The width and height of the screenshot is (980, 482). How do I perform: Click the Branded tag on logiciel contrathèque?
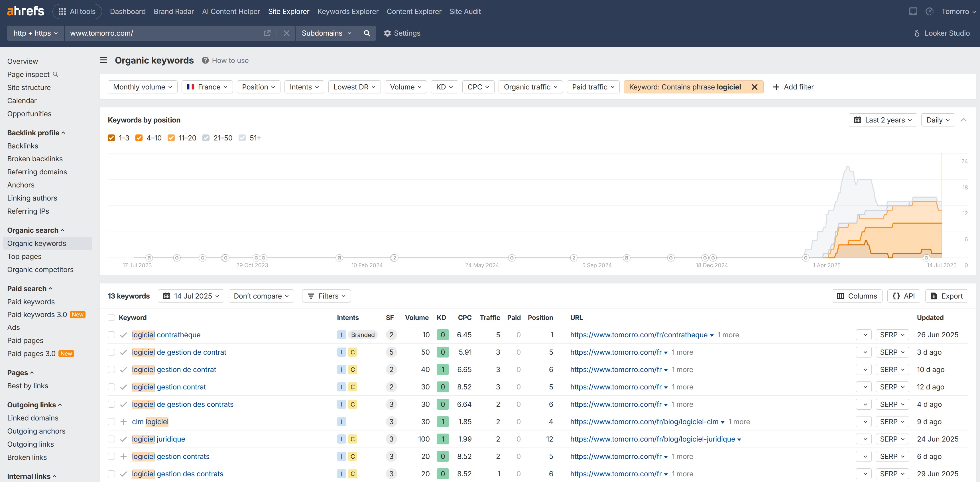(363, 335)
